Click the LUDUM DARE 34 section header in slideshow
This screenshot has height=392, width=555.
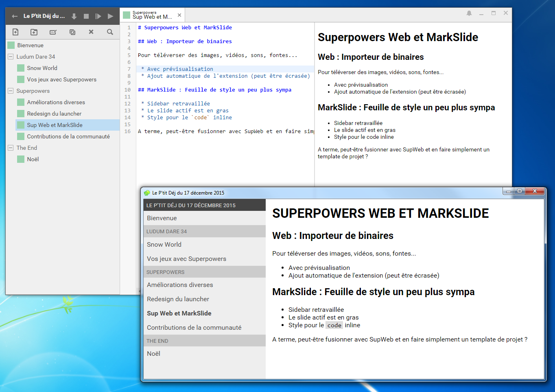204,231
